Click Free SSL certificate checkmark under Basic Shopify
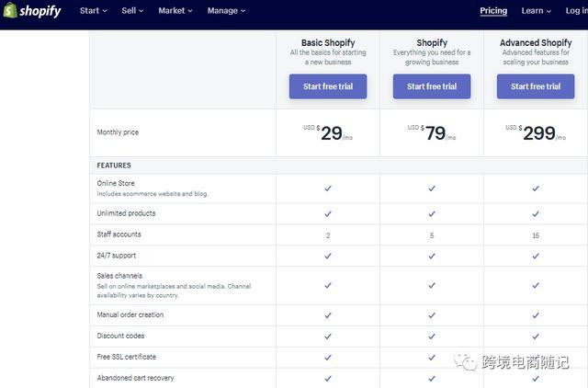The image size is (588, 388). point(328,358)
